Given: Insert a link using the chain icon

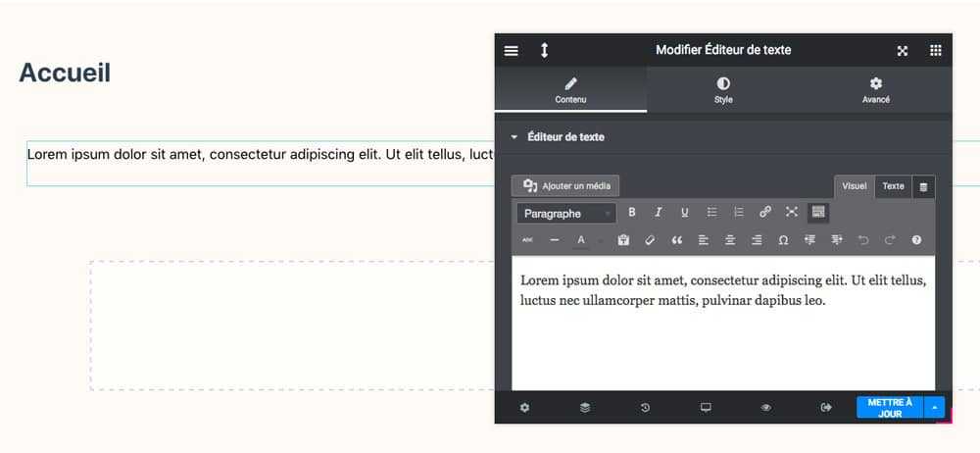Looking at the screenshot, I should coord(765,212).
